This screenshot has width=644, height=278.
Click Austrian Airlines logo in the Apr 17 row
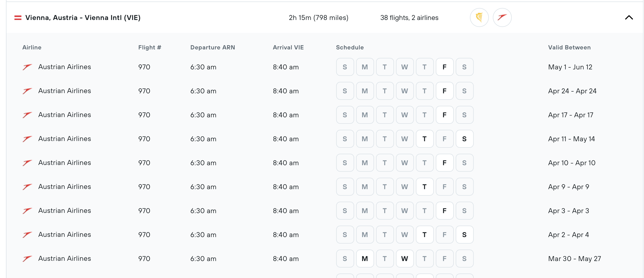pyautogui.click(x=27, y=115)
